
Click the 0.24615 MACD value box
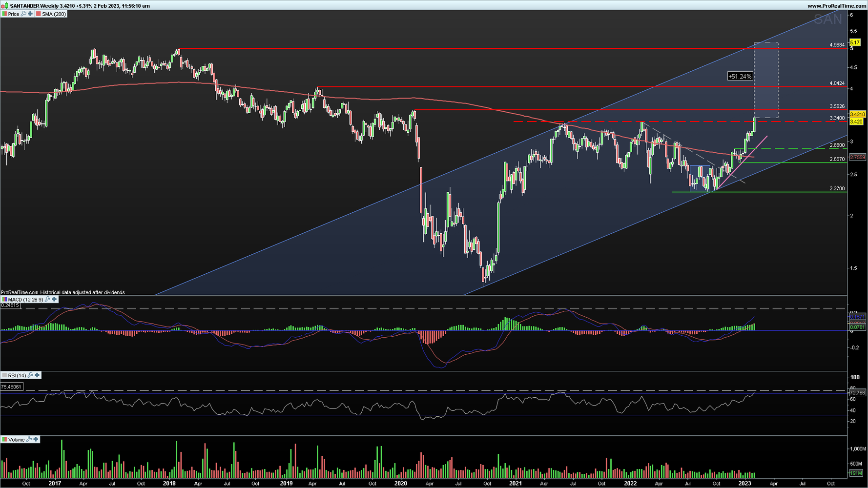tap(10, 305)
